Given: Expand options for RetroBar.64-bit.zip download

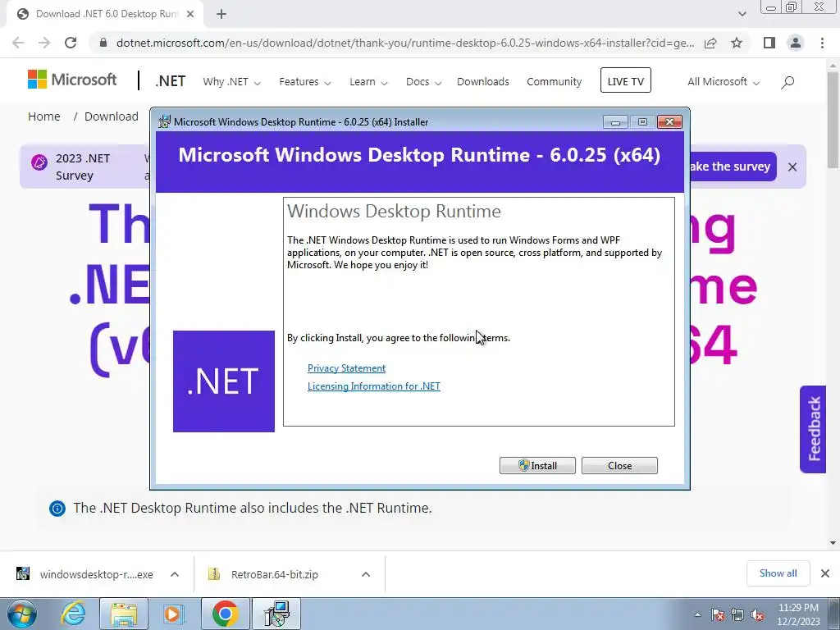Looking at the screenshot, I should pos(366,574).
